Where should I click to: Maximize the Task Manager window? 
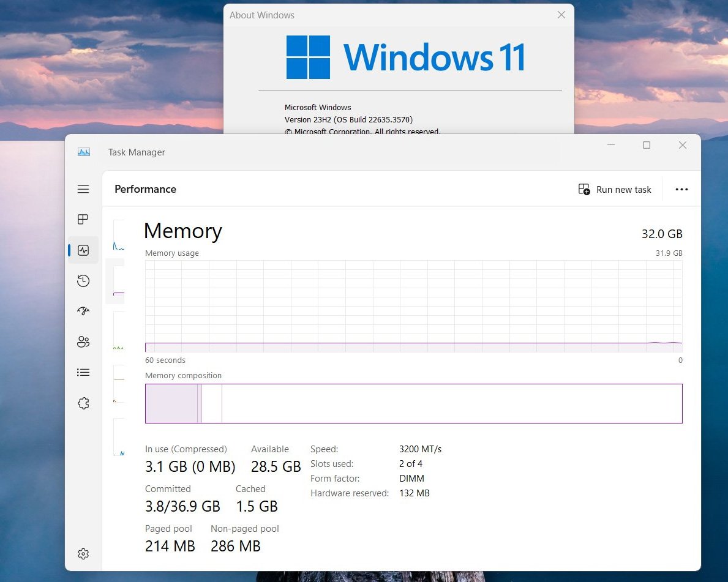646,145
